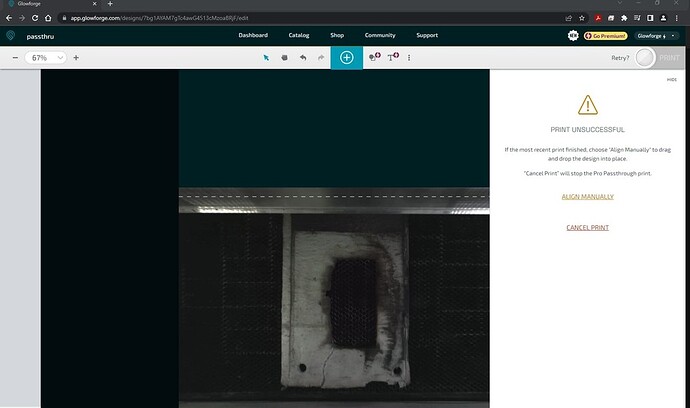Go forward in browser history
690x408 pixels.
22,18
